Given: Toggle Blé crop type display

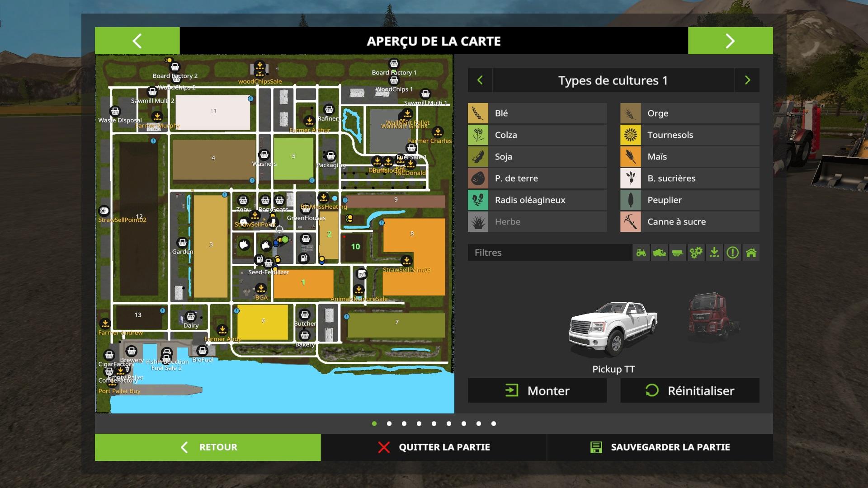Looking at the screenshot, I should pos(537,113).
